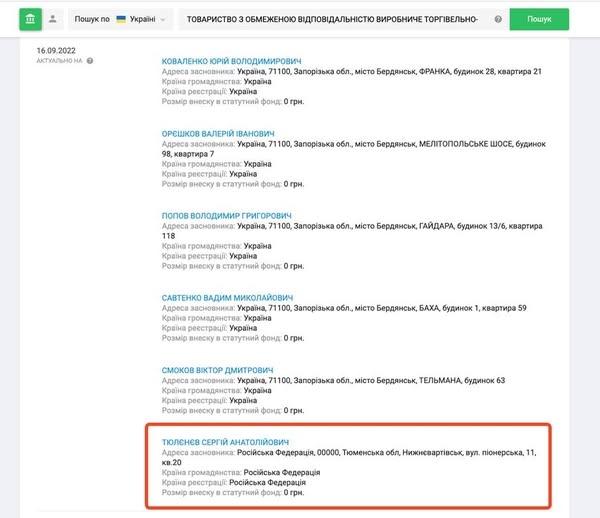Select the person search icon
600x518 pixels.
coord(53,19)
